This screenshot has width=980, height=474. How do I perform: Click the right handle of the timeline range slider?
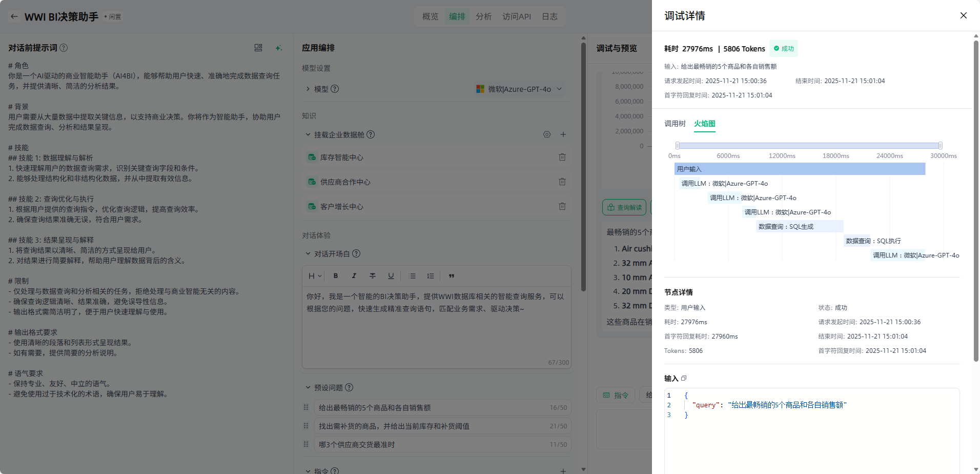coord(940,146)
